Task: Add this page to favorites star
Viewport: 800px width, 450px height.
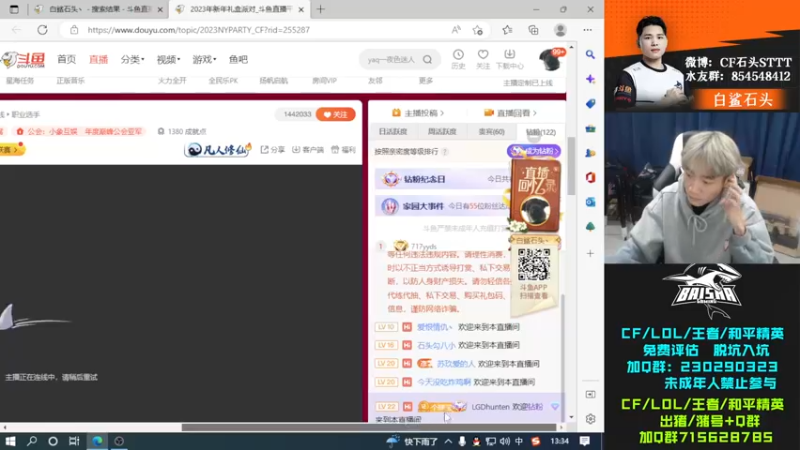Action: click(x=478, y=30)
